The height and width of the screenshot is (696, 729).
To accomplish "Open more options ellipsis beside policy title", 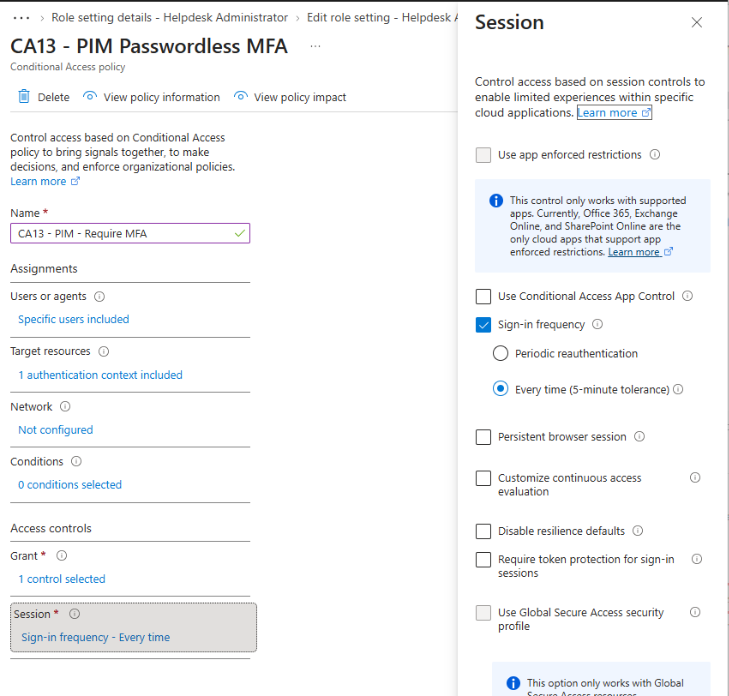I will (315, 46).
